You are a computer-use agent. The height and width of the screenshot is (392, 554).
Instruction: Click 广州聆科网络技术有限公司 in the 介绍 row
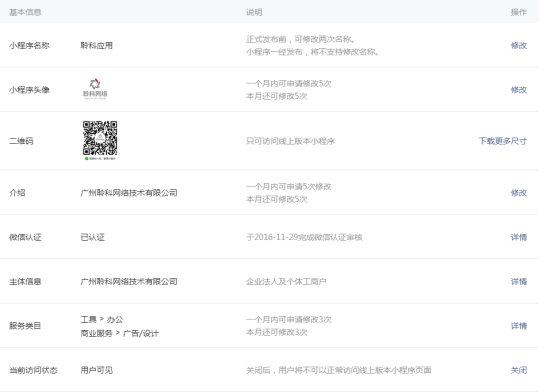(129, 193)
